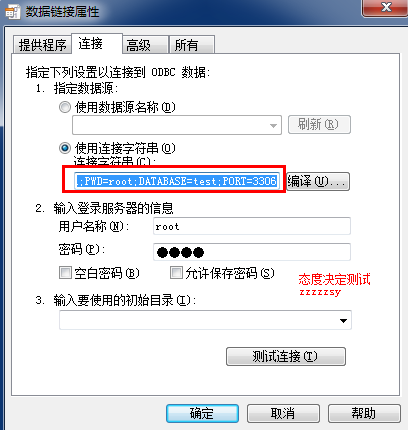Go to the 所有 tab
Viewport: 408px width, 430px height.
[x=192, y=45]
